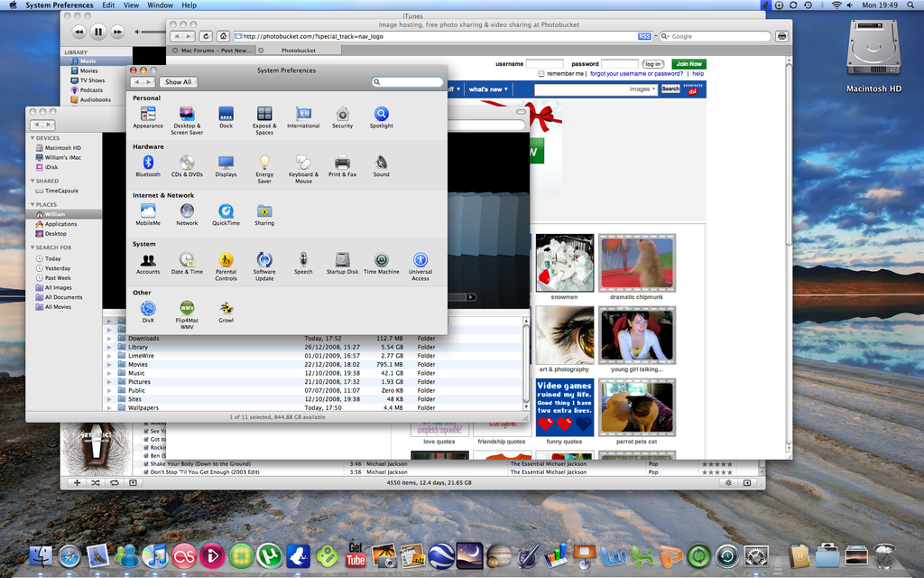Open the View menu in the menu bar
The image size is (924, 578).
click(x=131, y=5)
